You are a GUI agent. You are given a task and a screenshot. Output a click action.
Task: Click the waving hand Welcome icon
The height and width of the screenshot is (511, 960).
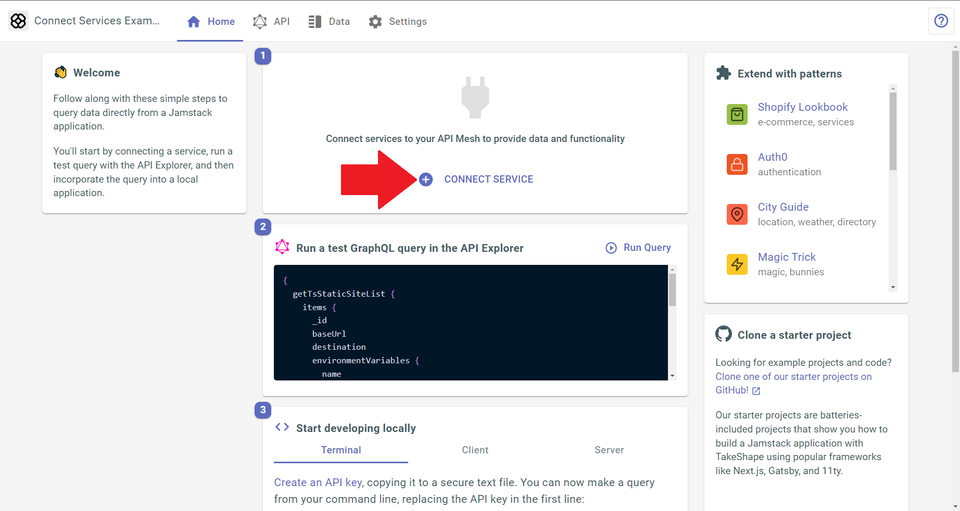coord(60,72)
